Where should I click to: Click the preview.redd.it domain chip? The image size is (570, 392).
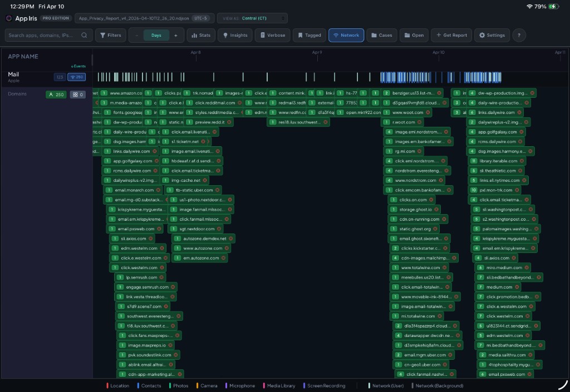coord(208,122)
